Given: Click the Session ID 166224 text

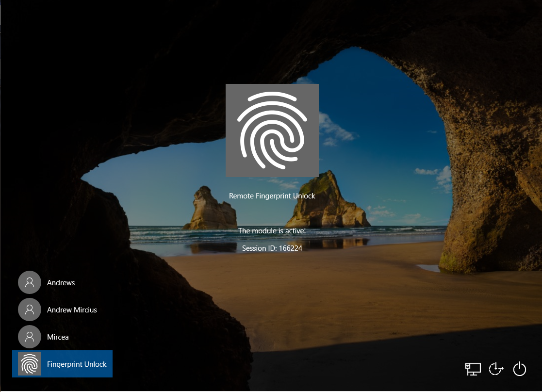Looking at the screenshot, I should point(272,247).
